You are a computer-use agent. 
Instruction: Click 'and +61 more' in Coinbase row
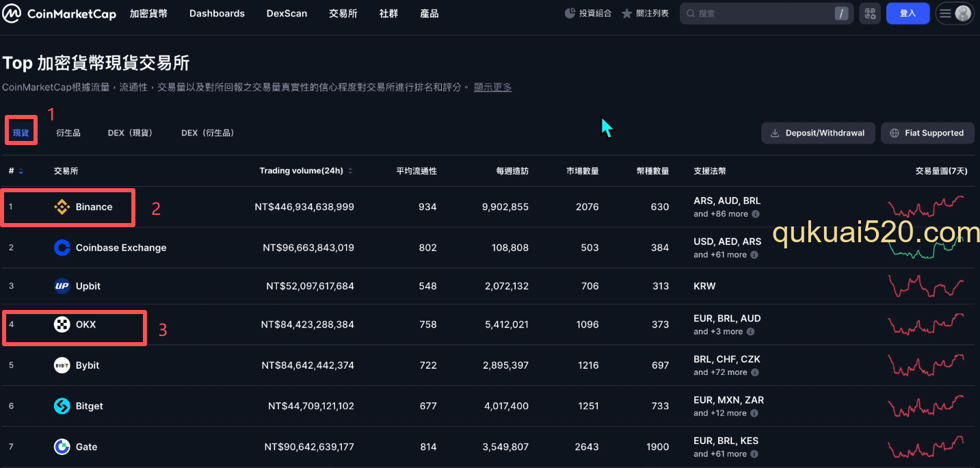click(x=720, y=255)
